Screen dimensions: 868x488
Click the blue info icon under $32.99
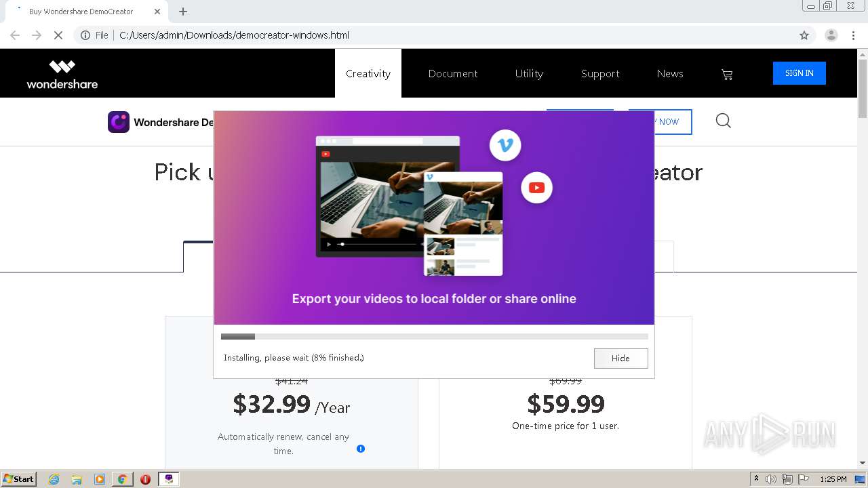(x=361, y=449)
